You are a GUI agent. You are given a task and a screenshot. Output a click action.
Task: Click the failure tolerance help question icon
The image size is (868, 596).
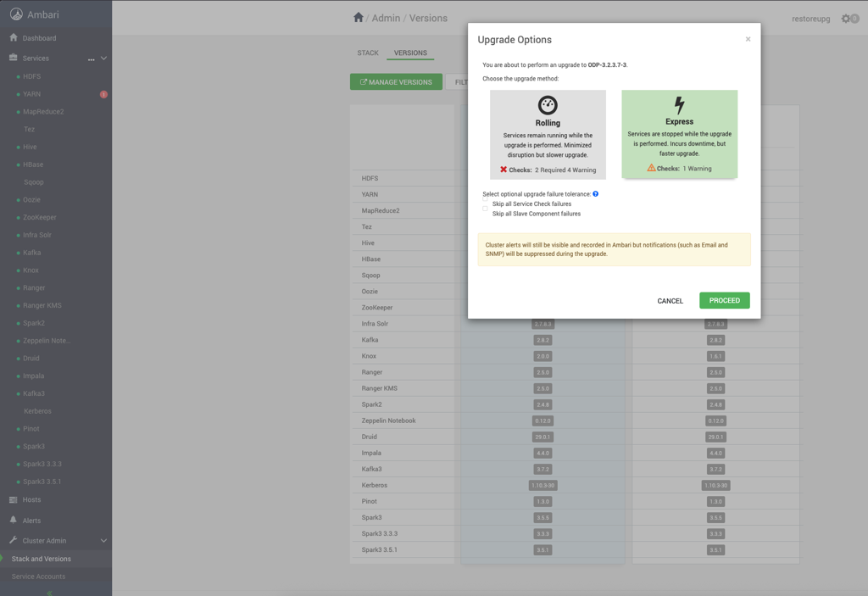tap(596, 194)
